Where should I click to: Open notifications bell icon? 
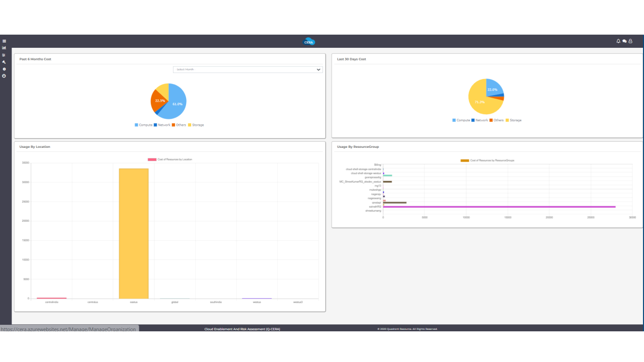618,41
